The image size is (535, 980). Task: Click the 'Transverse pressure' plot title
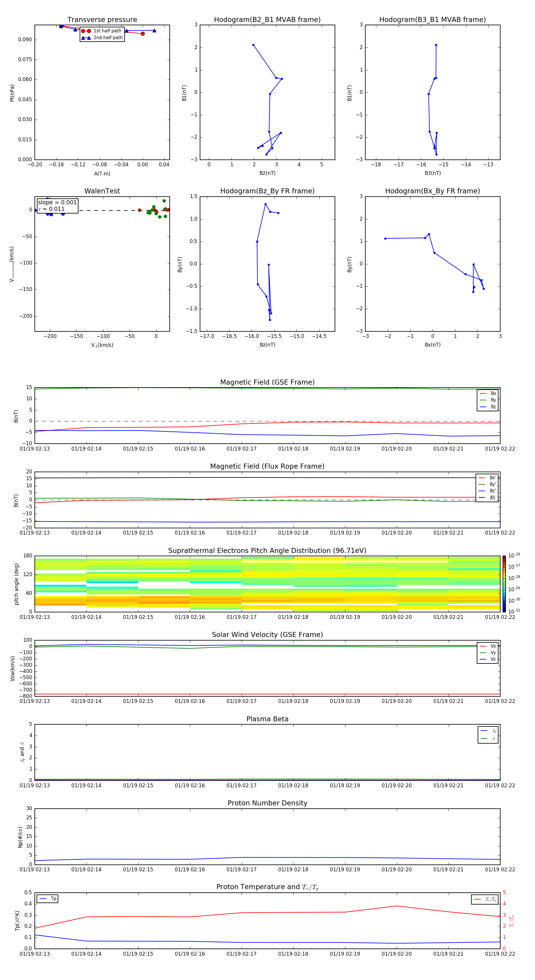click(102, 20)
